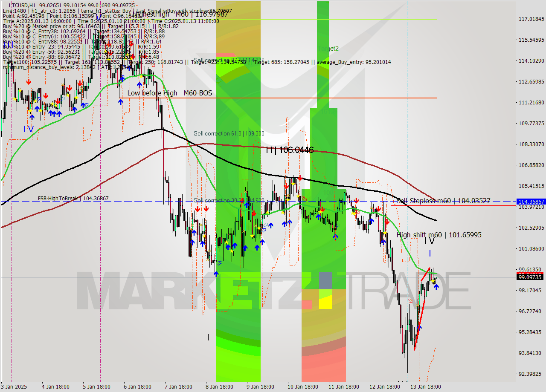This screenshot has width=546, height=392.
Task: Click the 'Low before High M60-BOS' label
Action: coord(170,93)
